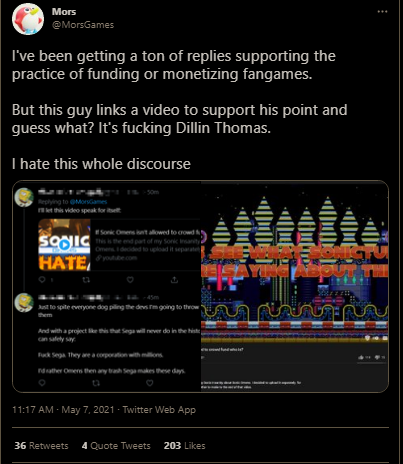The width and height of the screenshot is (403, 464).
Task: Open the @MorsGames handle link
Action: pyautogui.click(x=83, y=25)
